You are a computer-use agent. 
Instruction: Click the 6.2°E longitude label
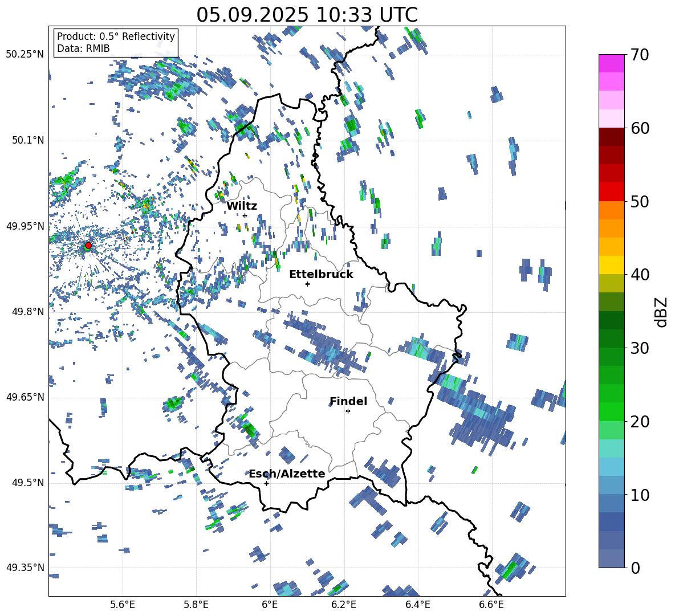(x=344, y=605)
